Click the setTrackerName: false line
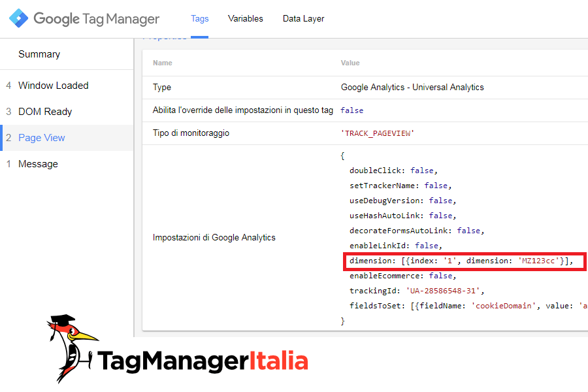The height and width of the screenshot is (392, 588). (400, 186)
